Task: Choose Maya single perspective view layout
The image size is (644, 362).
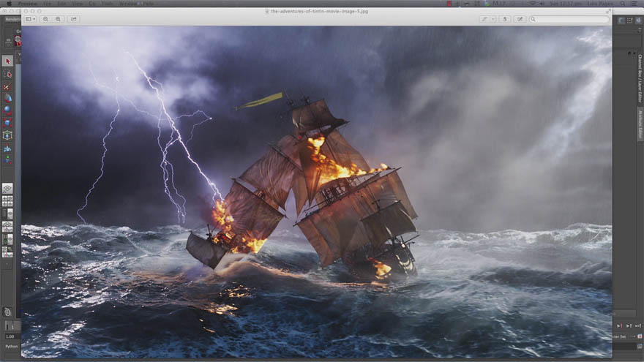Action: [x=7, y=189]
